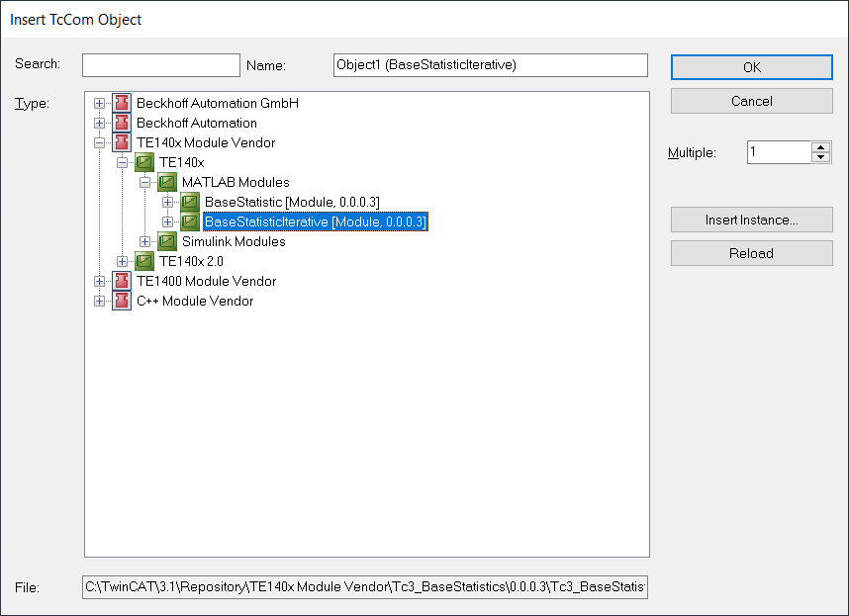The image size is (849, 616).
Task: Select the Beckhoff Automation tree entry
Action: (x=197, y=123)
